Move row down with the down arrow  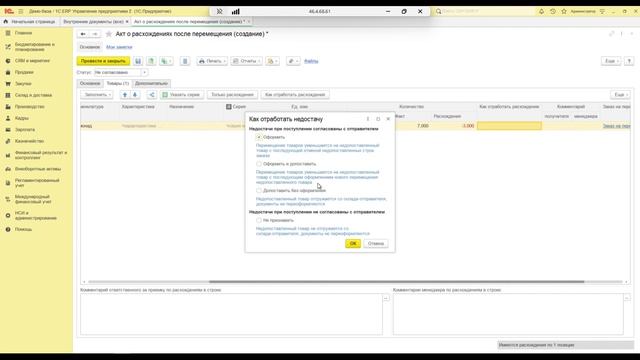coord(135,95)
